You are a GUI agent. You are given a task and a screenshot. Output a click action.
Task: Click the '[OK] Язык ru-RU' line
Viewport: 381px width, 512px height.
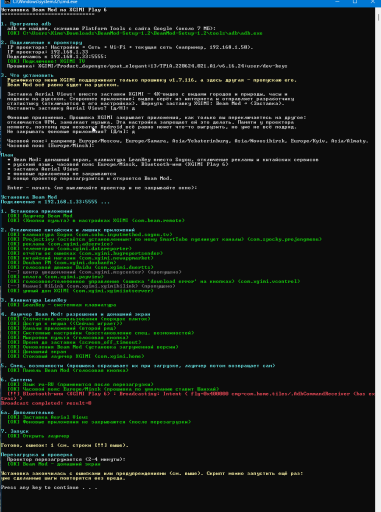80,384
